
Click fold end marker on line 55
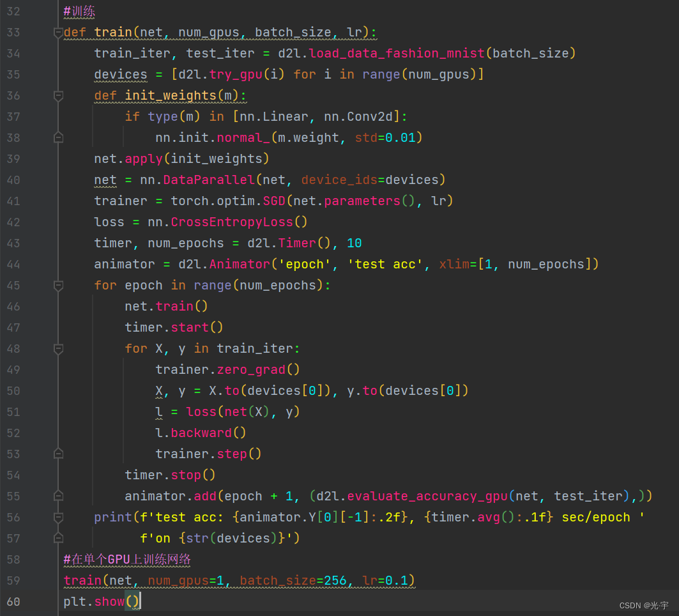click(58, 496)
